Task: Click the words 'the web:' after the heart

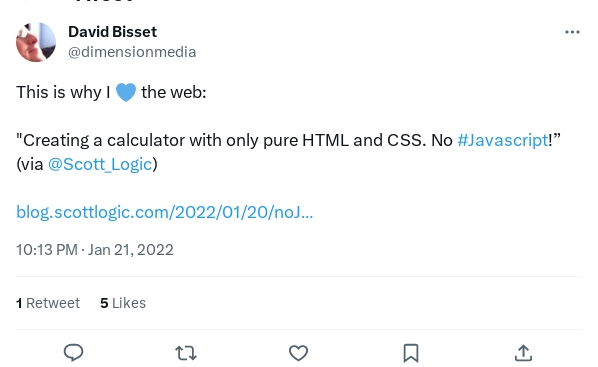Action: pos(174,92)
